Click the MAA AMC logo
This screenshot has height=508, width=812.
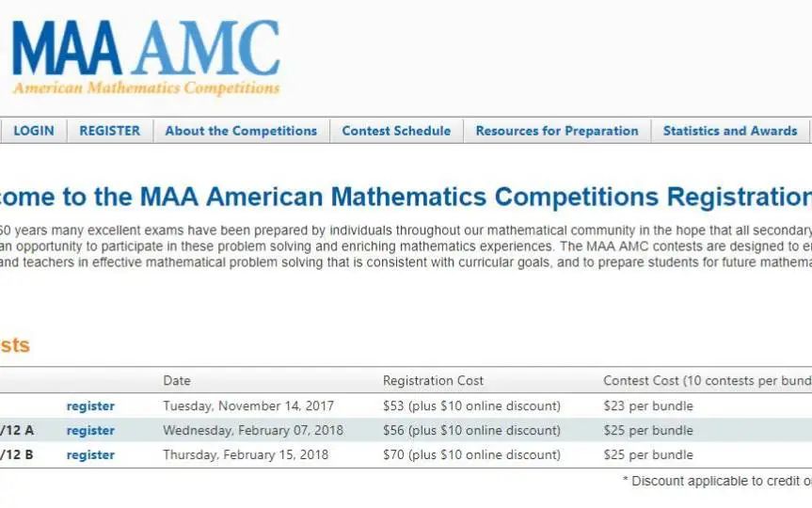pos(146,57)
